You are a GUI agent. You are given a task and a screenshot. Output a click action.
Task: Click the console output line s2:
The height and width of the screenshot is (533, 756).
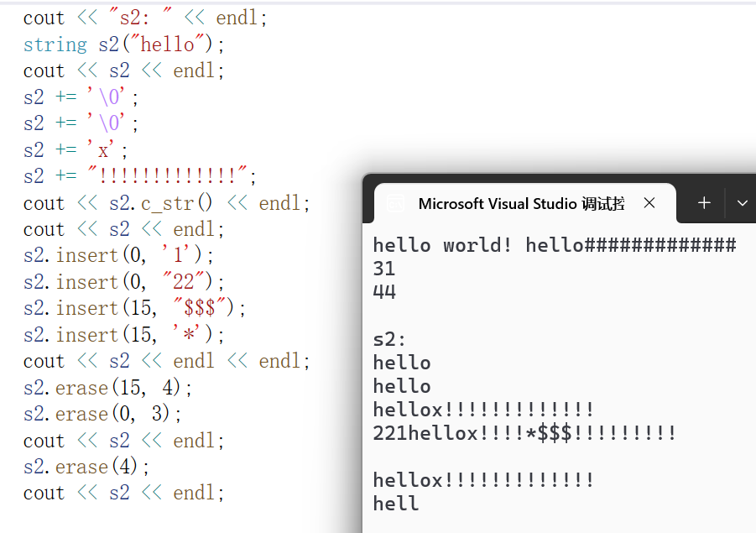389,339
